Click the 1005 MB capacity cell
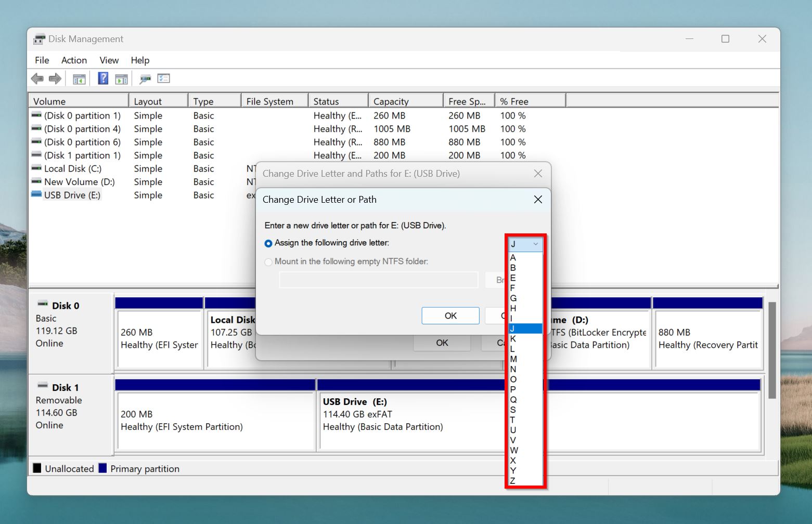Viewport: 812px width, 524px height. (392, 129)
